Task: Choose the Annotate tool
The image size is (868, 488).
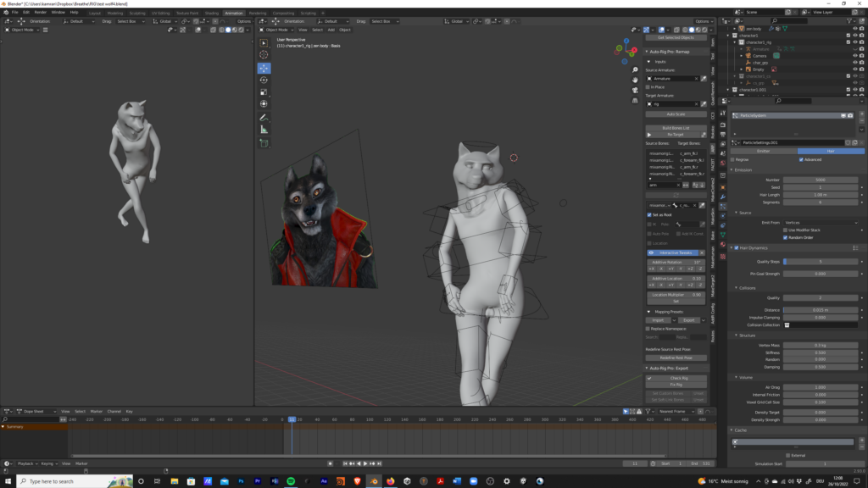Action: (264, 117)
